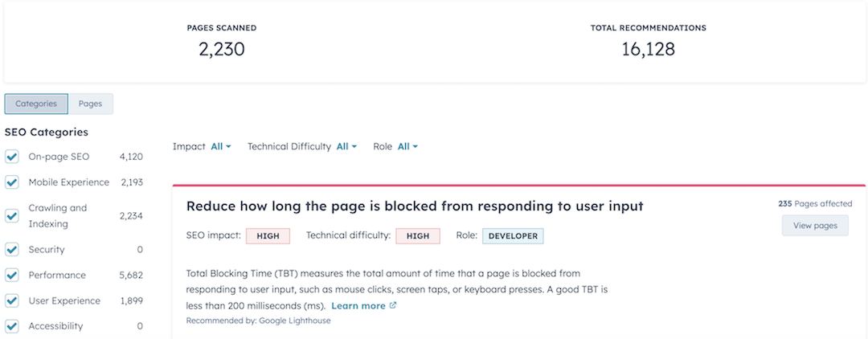Image resolution: width=868 pixels, height=339 pixels.
Task: Click the Technical difficulty HIGH badge
Action: (418, 236)
